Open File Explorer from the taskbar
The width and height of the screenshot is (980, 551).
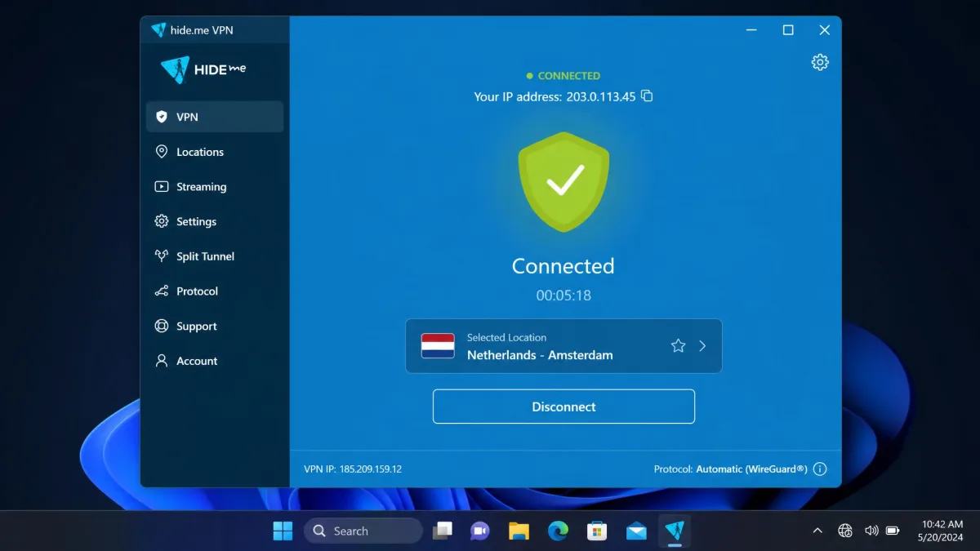(x=519, y=531)
